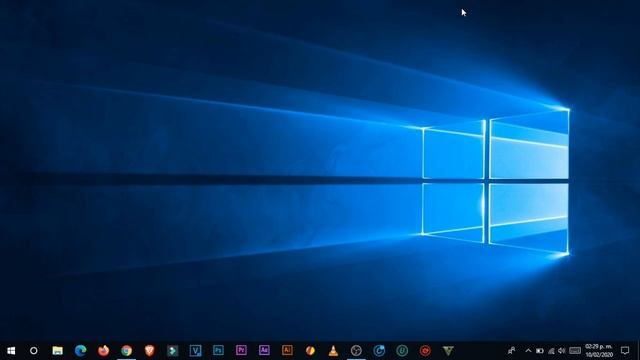Open the green triangle V app icon
Viewport: 640px width, 360px height.
pos(448,351)
